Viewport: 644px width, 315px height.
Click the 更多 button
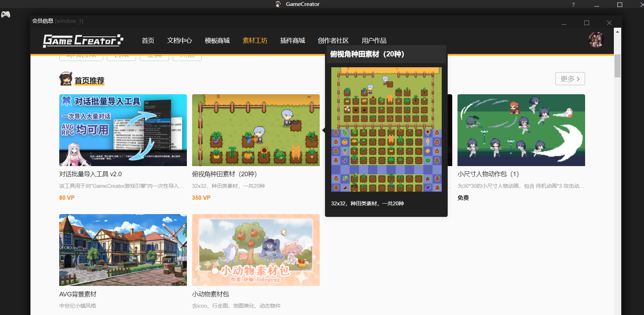coord(570,79)
